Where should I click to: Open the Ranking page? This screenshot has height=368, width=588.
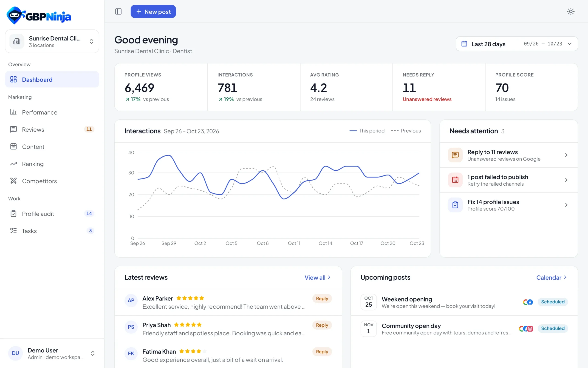pos(52,164)
